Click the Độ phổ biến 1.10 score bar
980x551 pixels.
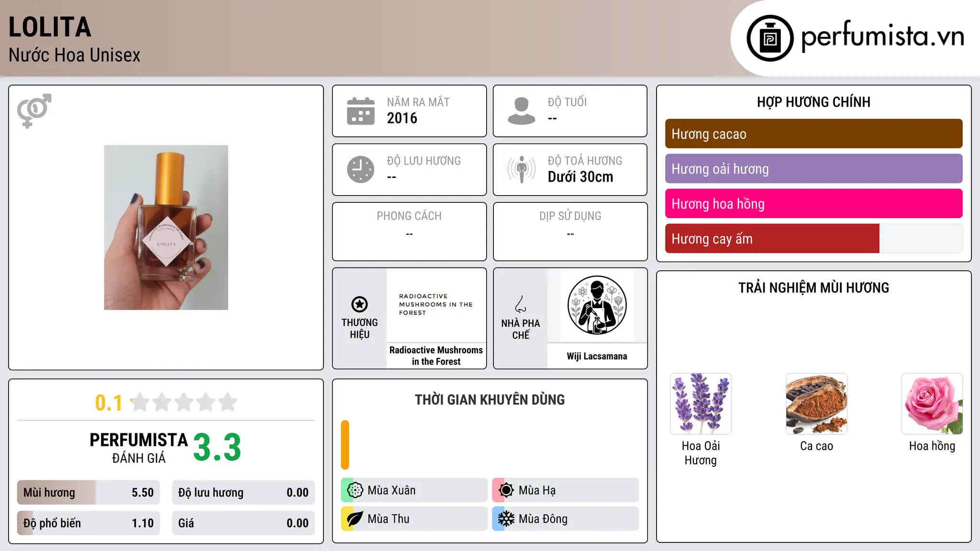coord(89,523)
